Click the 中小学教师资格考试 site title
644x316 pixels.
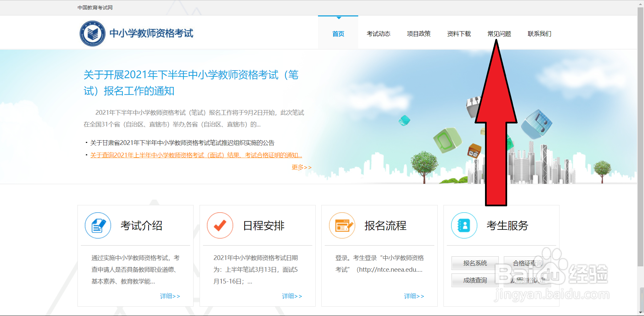151,33
